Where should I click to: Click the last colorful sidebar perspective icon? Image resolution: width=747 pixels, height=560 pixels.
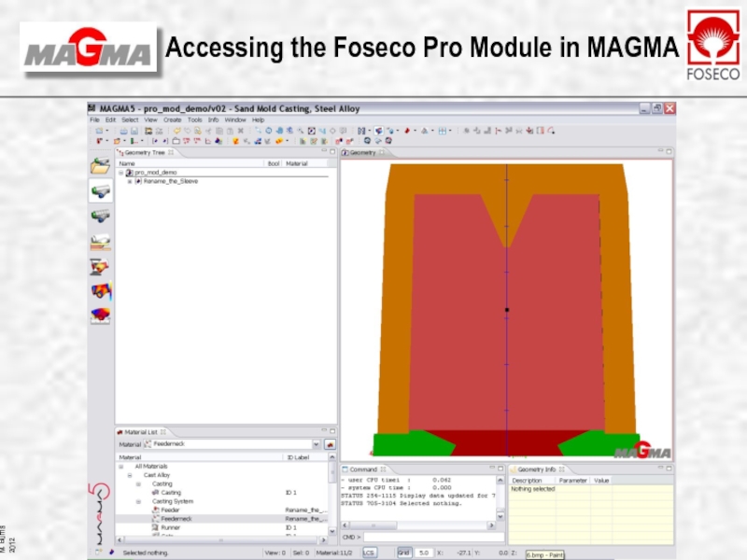tap(101, 315)
